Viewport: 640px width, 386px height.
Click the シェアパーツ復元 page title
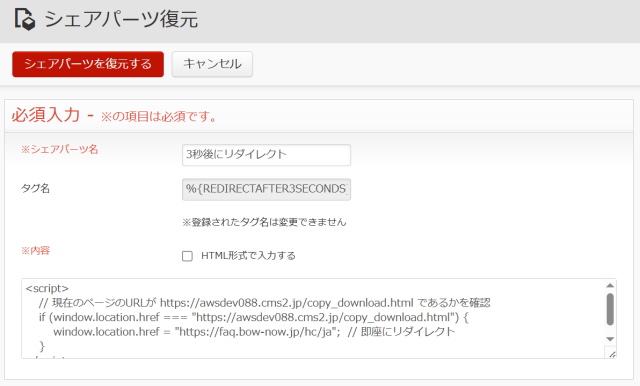[121, 19]
